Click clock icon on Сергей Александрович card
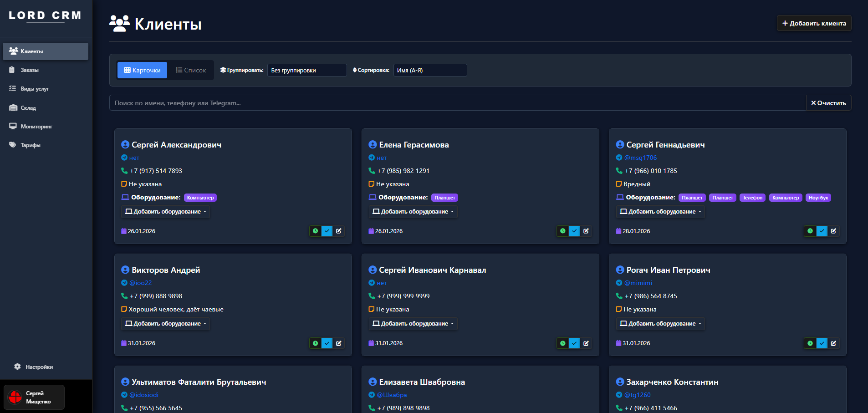 tap(315, 231)
